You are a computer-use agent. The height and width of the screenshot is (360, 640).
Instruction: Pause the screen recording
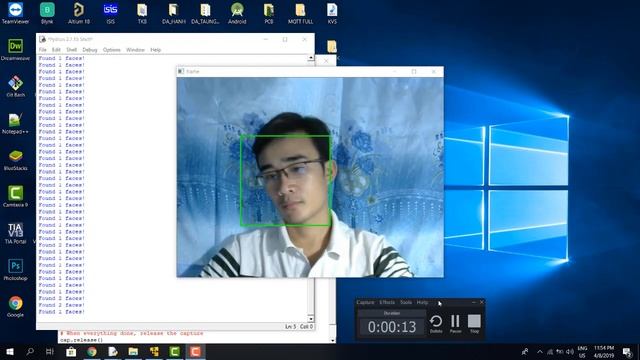(x=455, y=324)
